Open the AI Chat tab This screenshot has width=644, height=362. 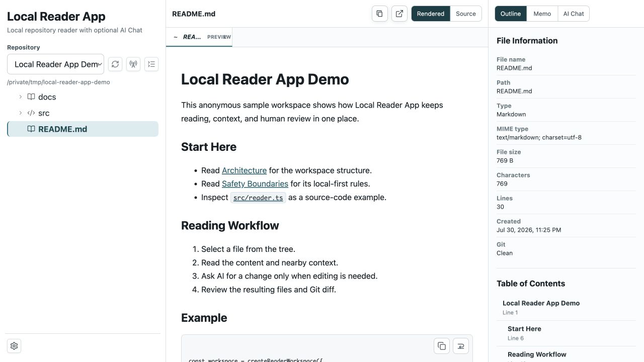click(x=574, y=14)
